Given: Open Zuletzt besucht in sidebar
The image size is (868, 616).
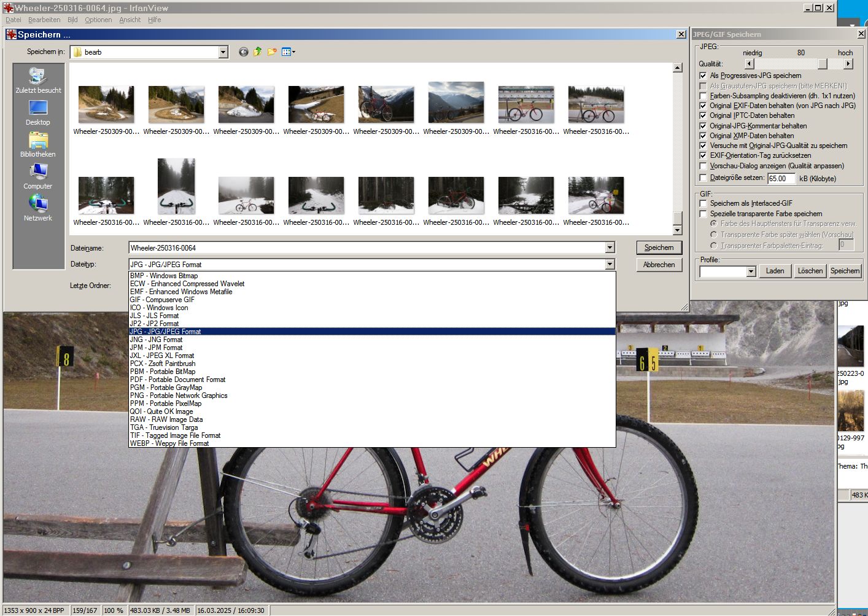Looking at the screenshot, I should coord(38,80).
